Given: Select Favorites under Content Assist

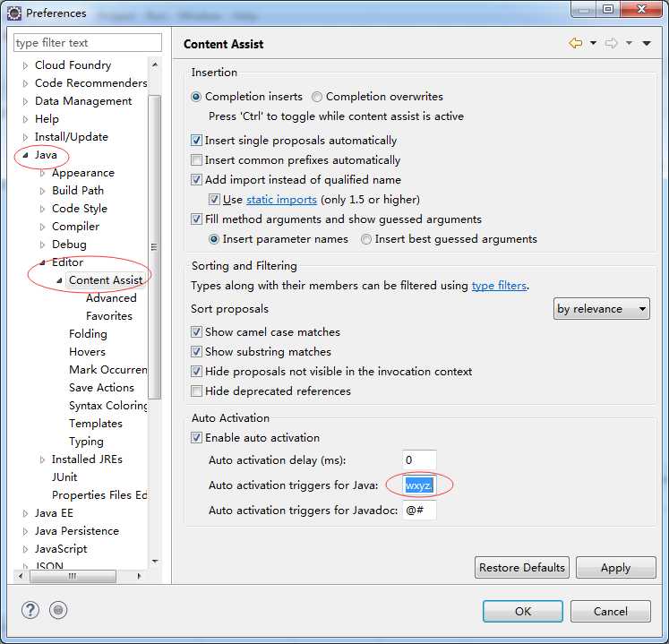Looking at the screenshot, I should (x=108, y=316).
